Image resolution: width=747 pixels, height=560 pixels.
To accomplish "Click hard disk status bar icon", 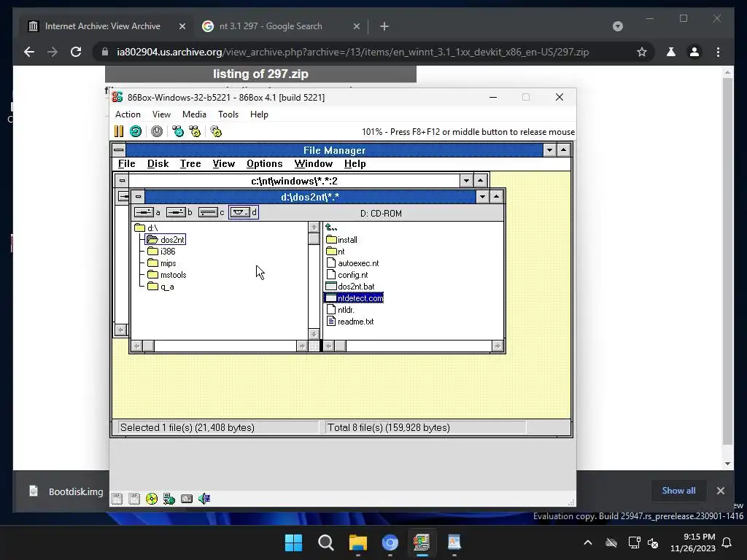I will coord(187,499).
